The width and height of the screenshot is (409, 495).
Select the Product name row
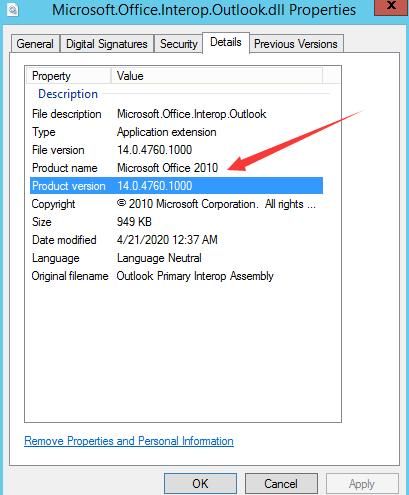(176, 168)
